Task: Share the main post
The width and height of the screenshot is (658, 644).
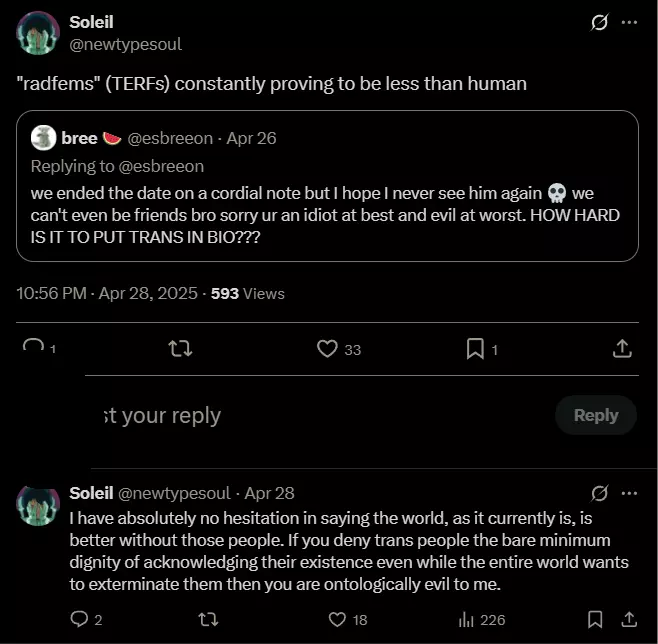Action: point(621,348)
